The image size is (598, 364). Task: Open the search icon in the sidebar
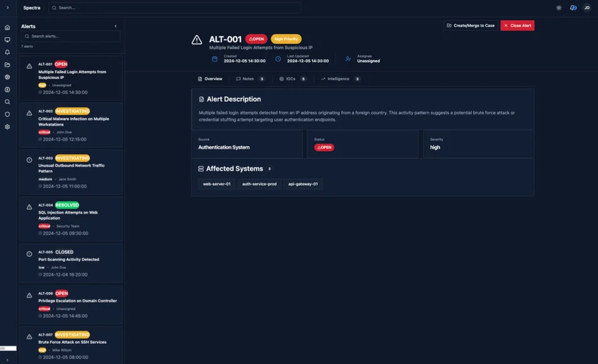click(x=6, y=101)
